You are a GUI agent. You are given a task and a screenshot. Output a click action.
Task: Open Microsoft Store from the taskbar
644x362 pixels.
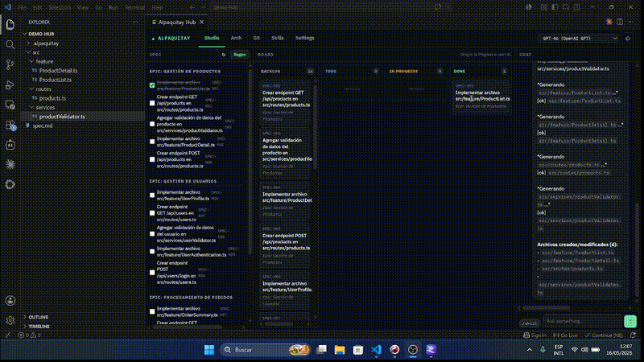coord(358,350)
